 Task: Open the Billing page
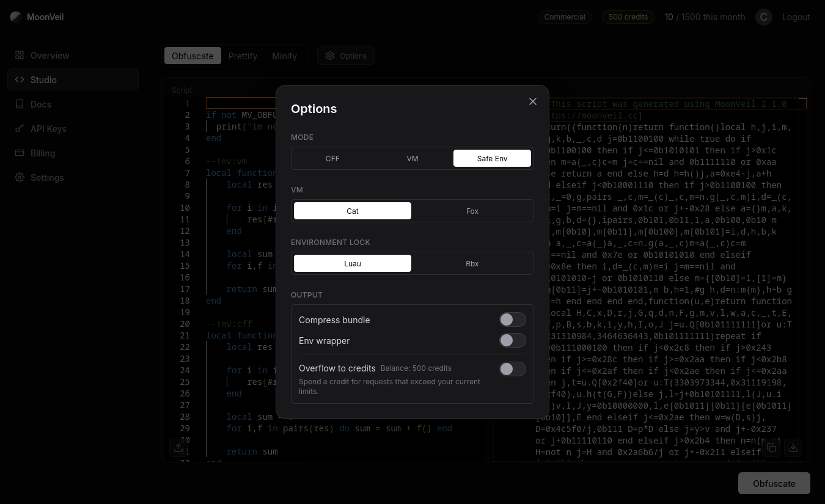(73, 153)
